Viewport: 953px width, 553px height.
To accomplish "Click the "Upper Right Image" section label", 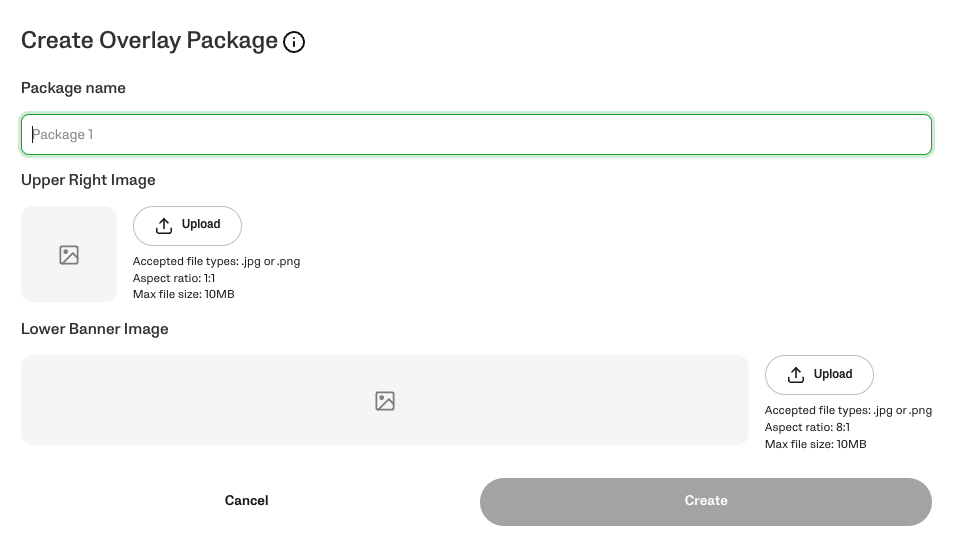I will 88,180.
